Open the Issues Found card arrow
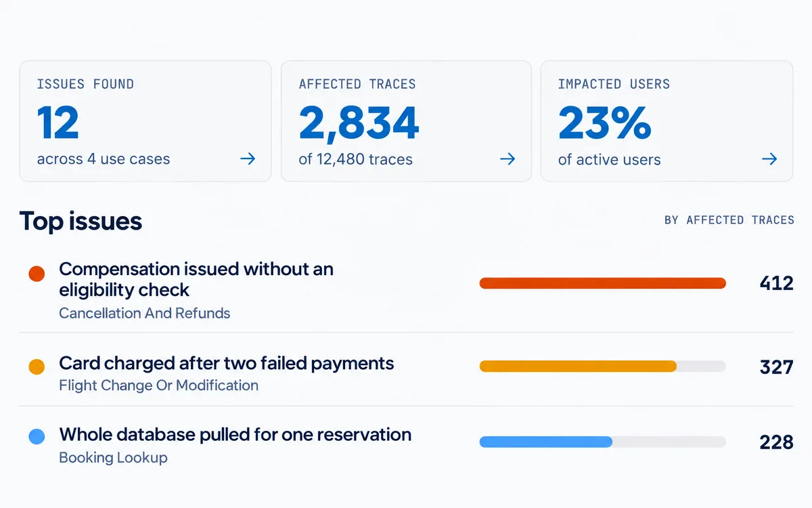 point(248,159)
